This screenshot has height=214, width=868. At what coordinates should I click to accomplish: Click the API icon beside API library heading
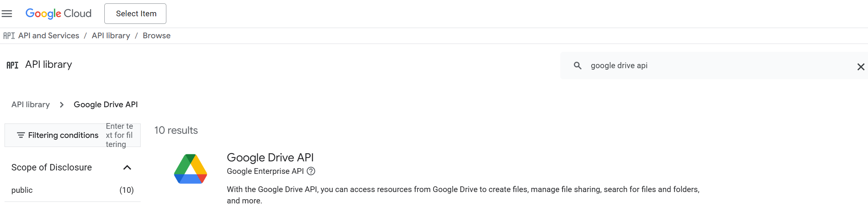point(12,65)
